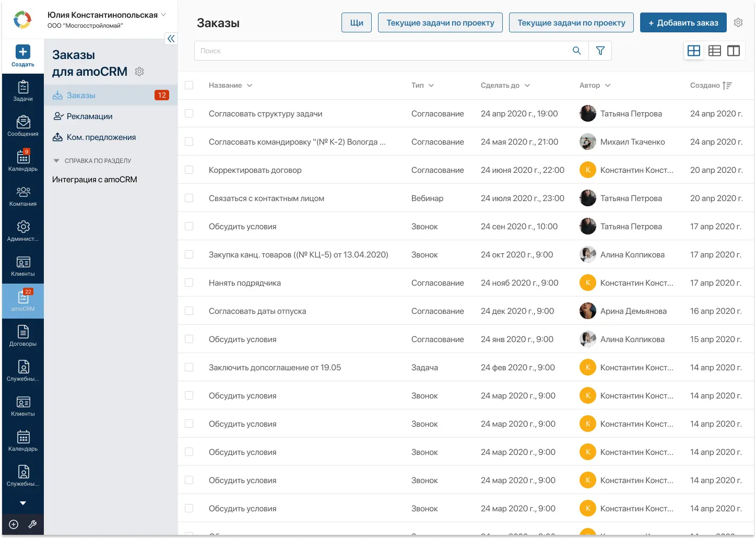Click created date 16 апр 2020 г.
The width and height of the screenshot is (756, 539).
coord(716,311)
